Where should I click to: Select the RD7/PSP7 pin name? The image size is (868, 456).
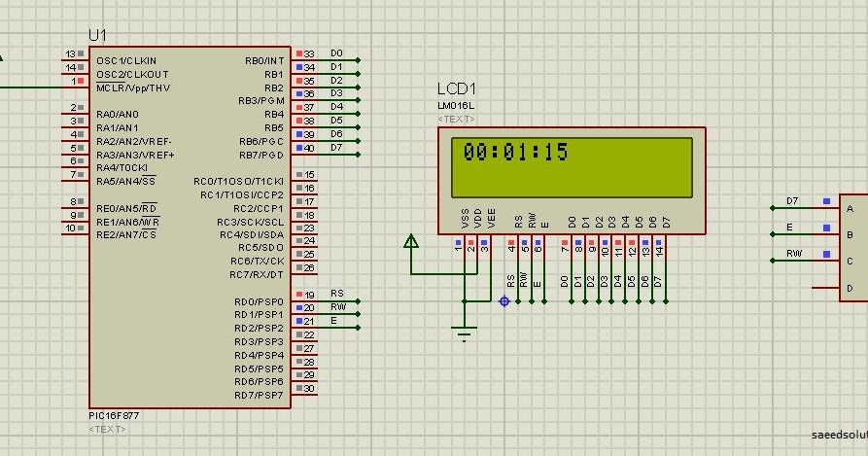[259, 396]
